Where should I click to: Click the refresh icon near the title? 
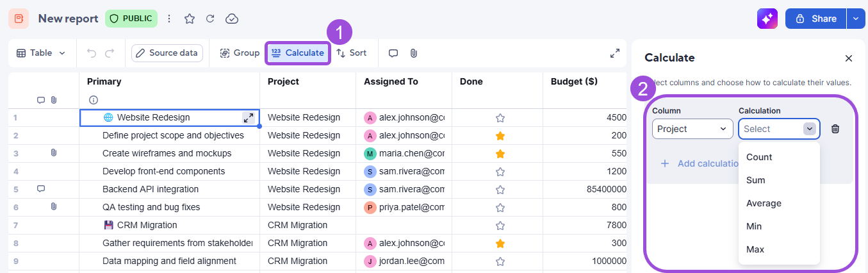(x=210, y=19)
